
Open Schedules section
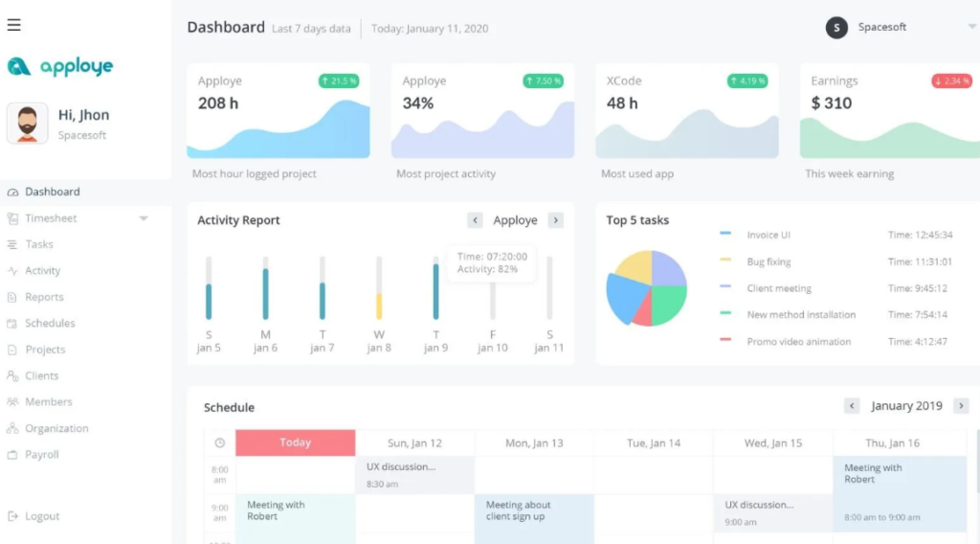coord(50,324)
